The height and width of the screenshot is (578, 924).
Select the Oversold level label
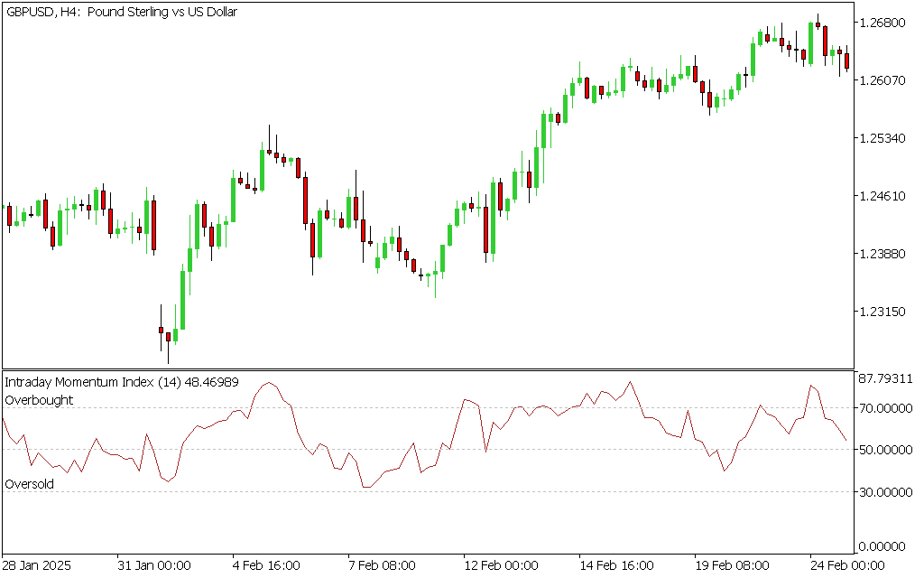pos(29,484)
